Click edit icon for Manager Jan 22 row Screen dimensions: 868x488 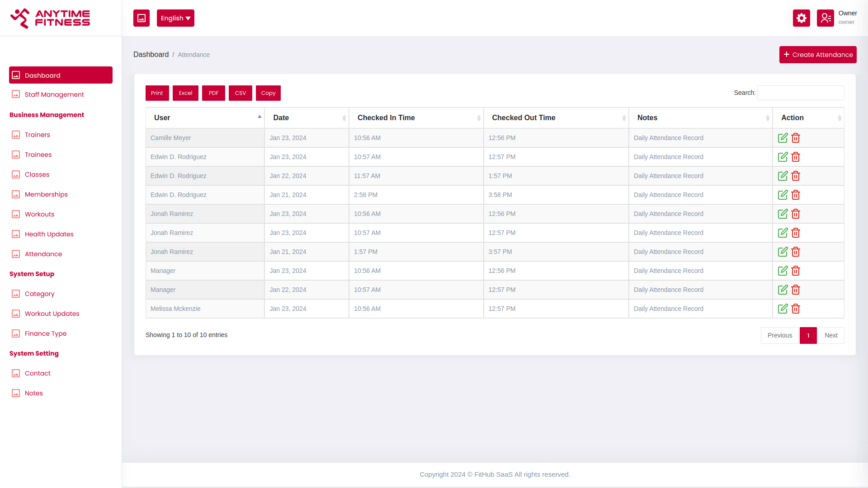(x=783, y=290)
